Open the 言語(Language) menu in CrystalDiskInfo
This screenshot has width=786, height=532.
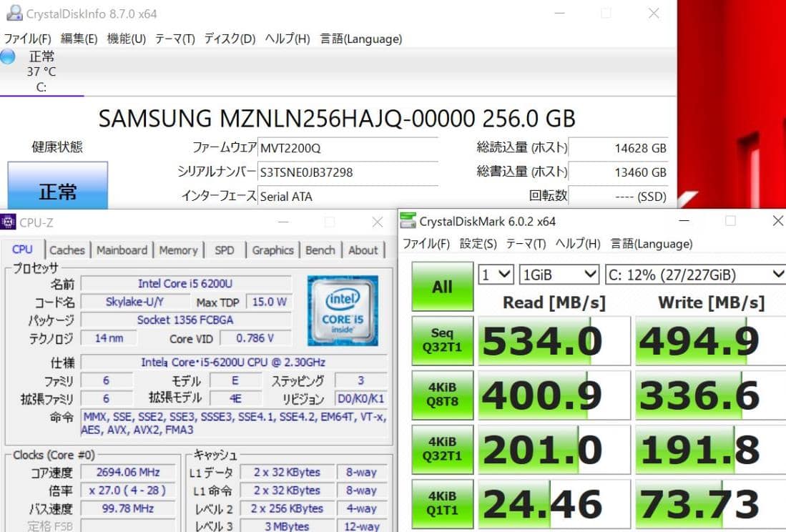[x=361, y=39]
